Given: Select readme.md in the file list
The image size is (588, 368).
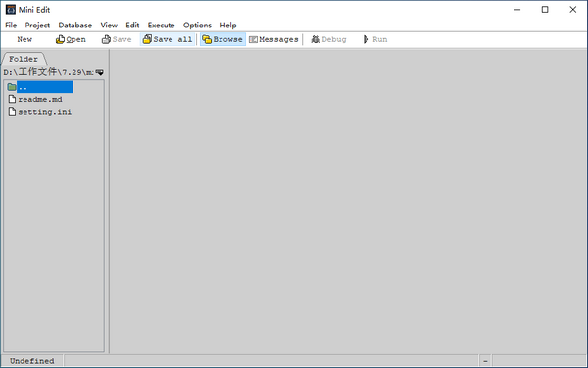Looking at the screenshot, I should coord(35,99).
